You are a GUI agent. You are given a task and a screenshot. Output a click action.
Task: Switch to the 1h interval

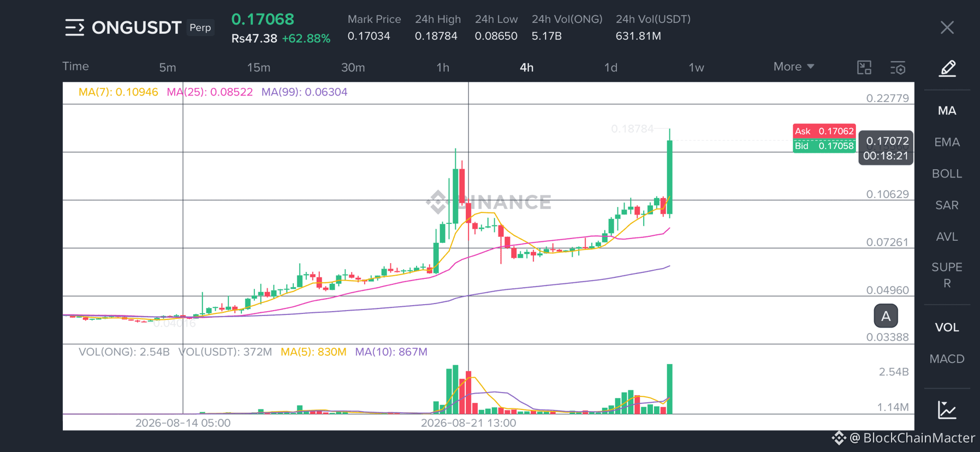443,68
